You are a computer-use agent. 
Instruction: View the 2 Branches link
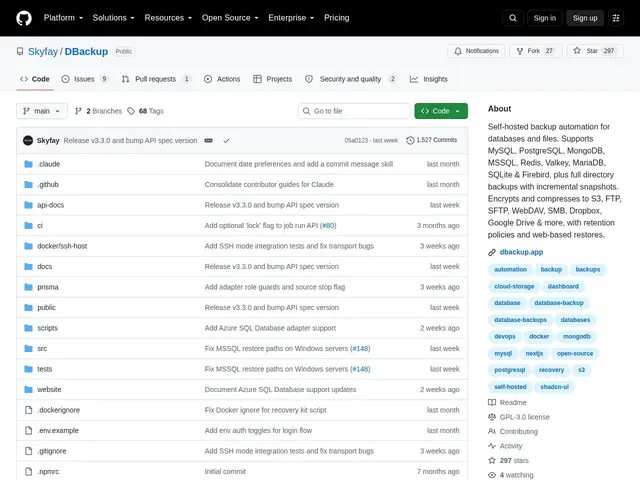98,111
